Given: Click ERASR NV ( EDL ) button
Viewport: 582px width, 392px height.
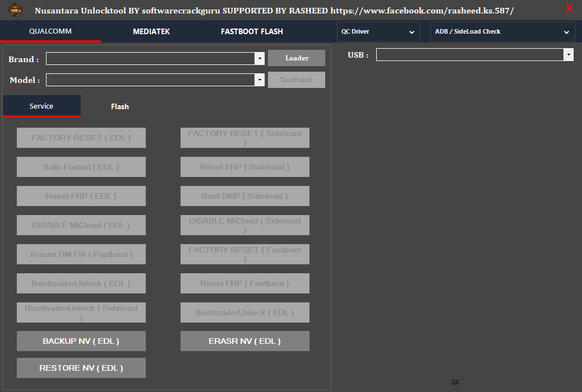Looking at the screenshot, I should click(x=244, y=340).
